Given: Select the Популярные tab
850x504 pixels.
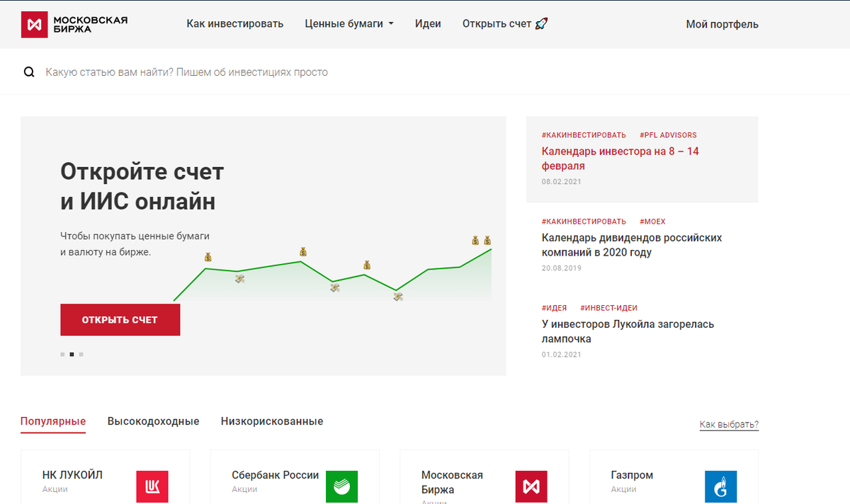Looking at the screenshot, I should pos(53,421).
